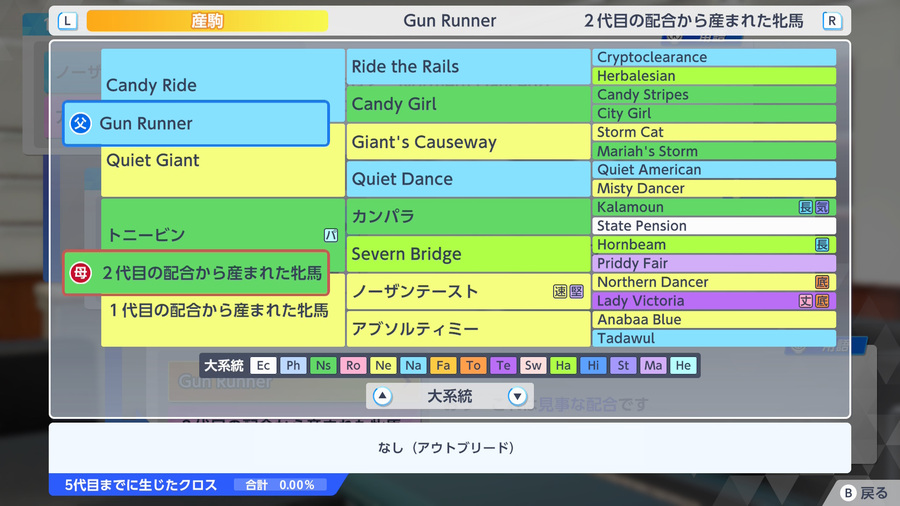This screenshot has height=506, width=900.
Task: Click the Te lineage color swatch
Action: pyautogui.click(x=503, y=365)
